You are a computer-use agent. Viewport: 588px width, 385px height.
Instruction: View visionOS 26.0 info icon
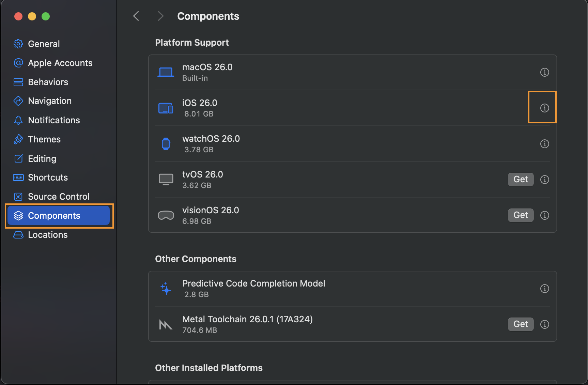click(544, 215)
